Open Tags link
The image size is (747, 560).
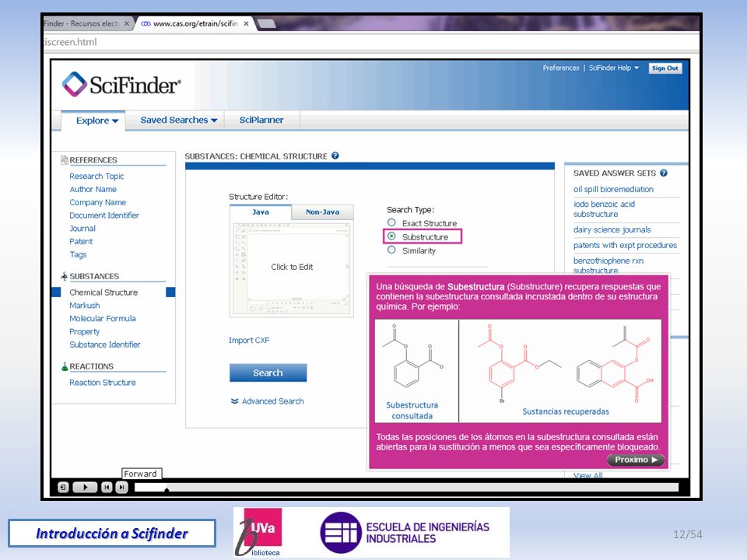[78, 255]
